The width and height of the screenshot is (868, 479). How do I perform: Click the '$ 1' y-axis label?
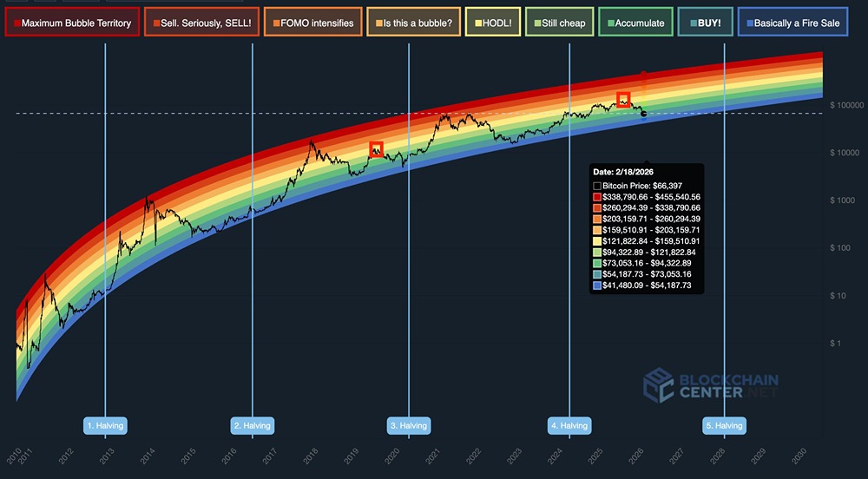pos(836,343)
